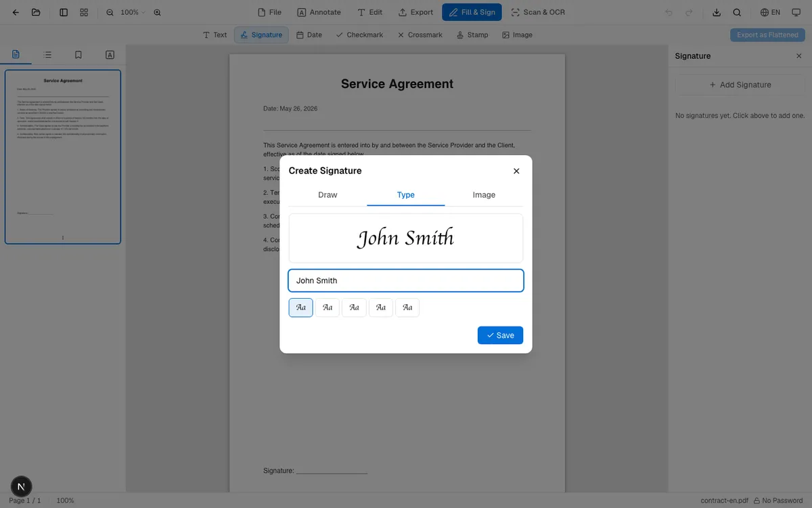812x508 pixels.
Task: Choose the third font style Aa
Action: [354, 308]
